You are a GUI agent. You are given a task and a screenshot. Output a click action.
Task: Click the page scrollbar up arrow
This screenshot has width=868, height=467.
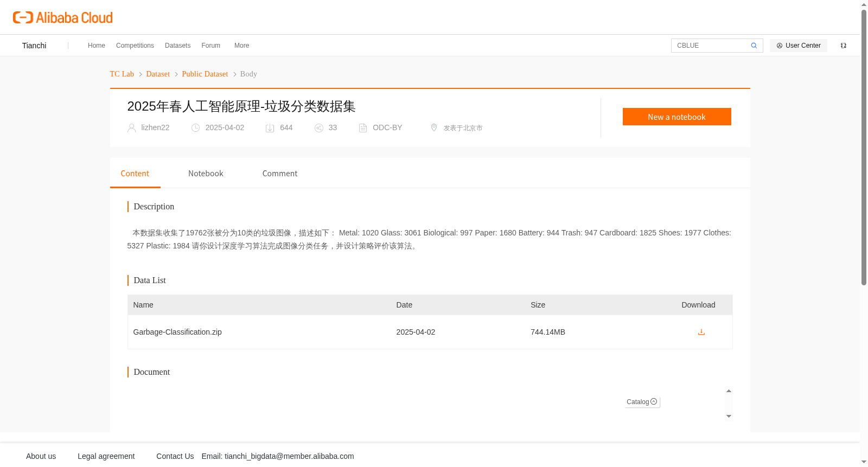(864, 4)
